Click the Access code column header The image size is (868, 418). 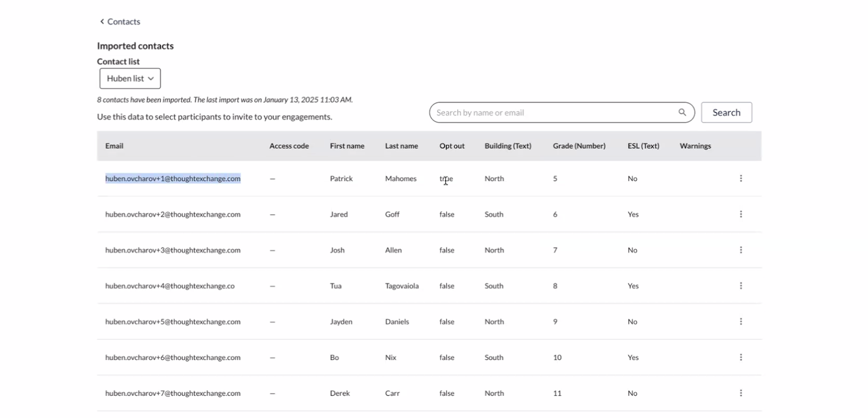[289, 146]
